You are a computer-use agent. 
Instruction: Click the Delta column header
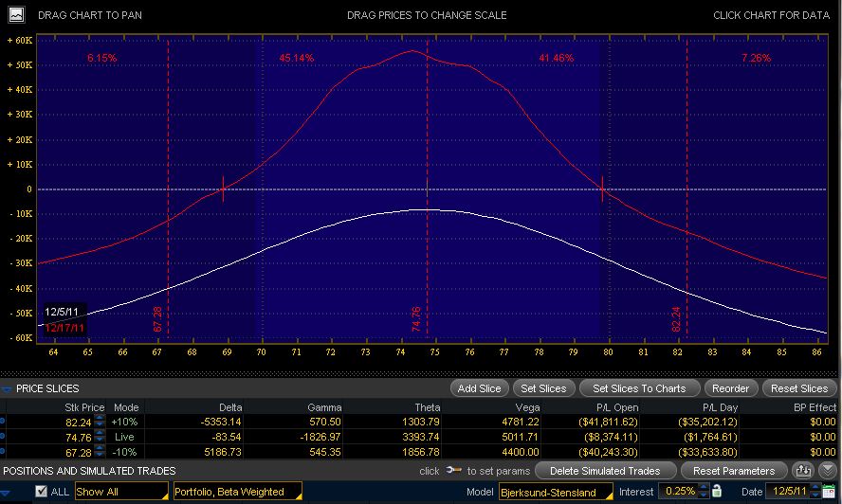click(230, 407)
